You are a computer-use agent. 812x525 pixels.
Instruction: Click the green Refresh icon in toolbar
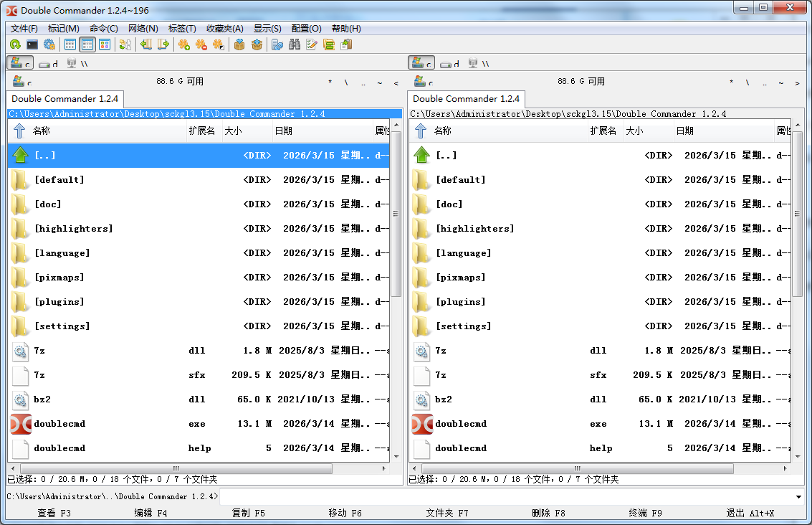(14, 44)
